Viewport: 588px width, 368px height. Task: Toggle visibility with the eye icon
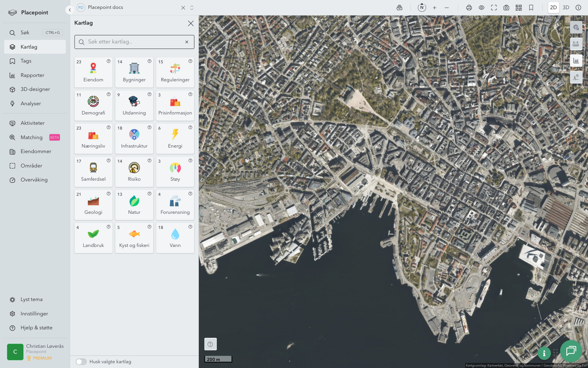pyautogui.click(x=481, y=8)
